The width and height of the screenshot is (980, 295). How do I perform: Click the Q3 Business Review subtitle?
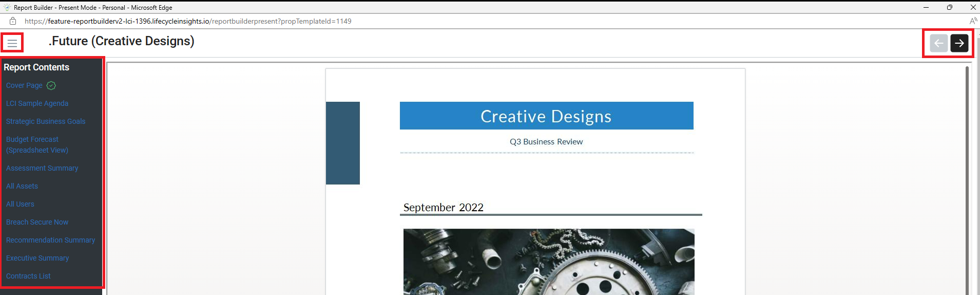click(546, 141)
